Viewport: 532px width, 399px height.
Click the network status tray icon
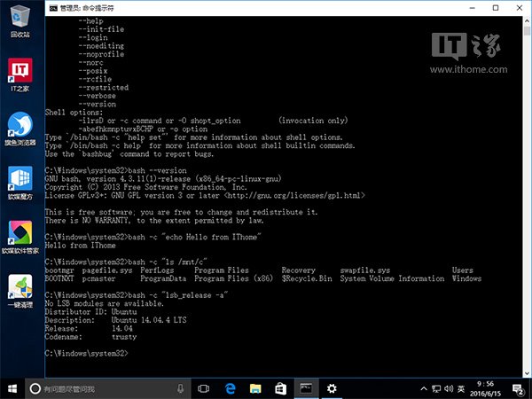click(x=436, y=389)
